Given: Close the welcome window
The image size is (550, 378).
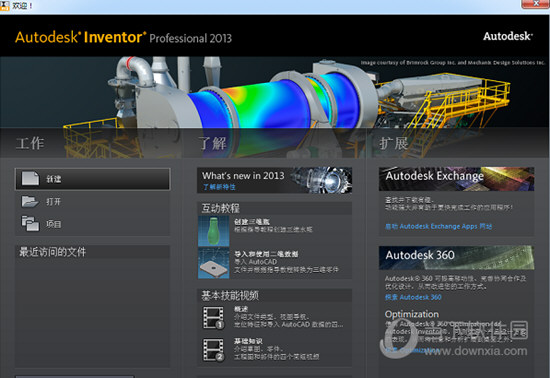Looking at the screenshot, I should pyautogui.click(x=536, y=4).
